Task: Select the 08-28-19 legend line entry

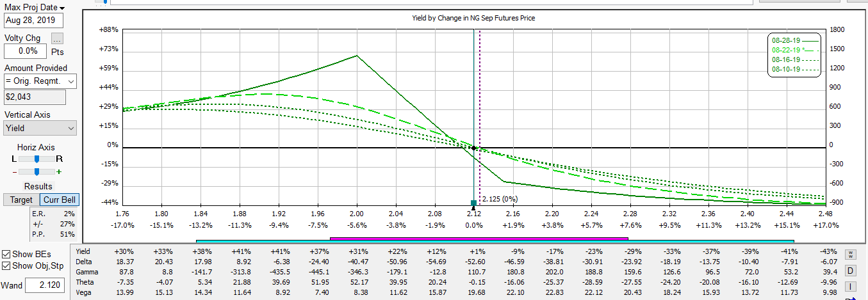Action: pyautogui.click(x=795, y=40)
